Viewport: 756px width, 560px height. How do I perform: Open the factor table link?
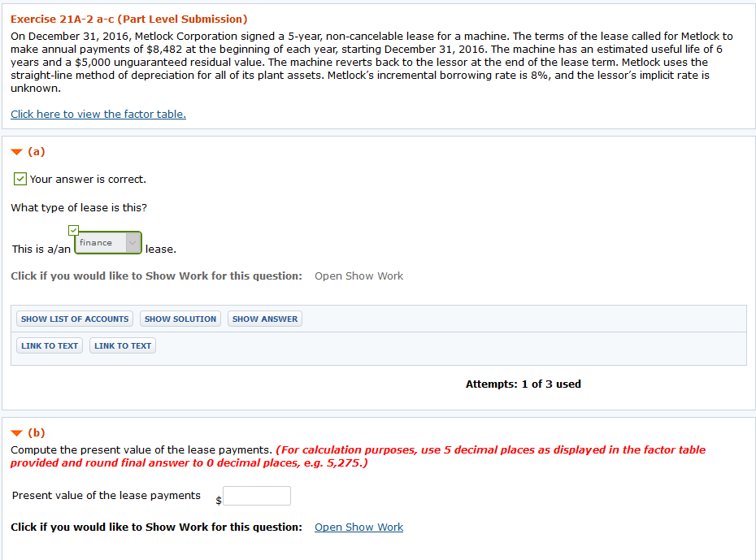[x=98, y=114]
